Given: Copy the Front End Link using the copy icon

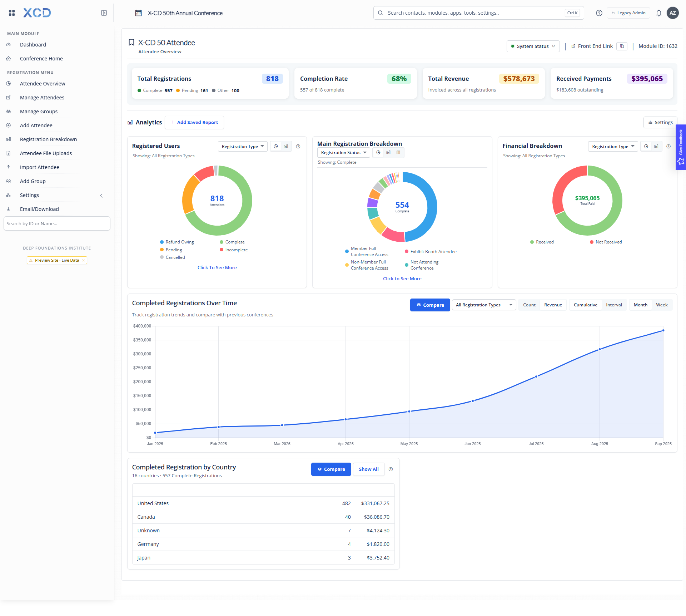Looking at the screenshot, I should 622,46.
